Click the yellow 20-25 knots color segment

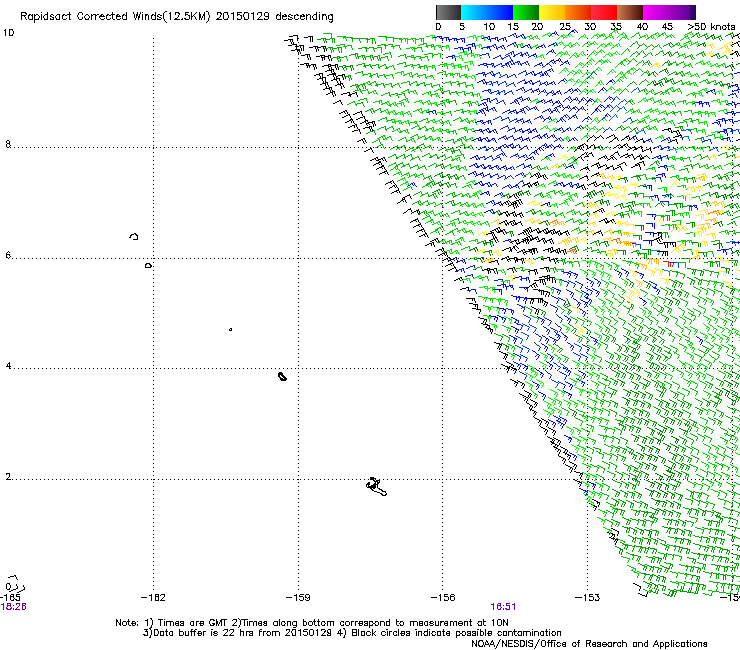point(552,12)
